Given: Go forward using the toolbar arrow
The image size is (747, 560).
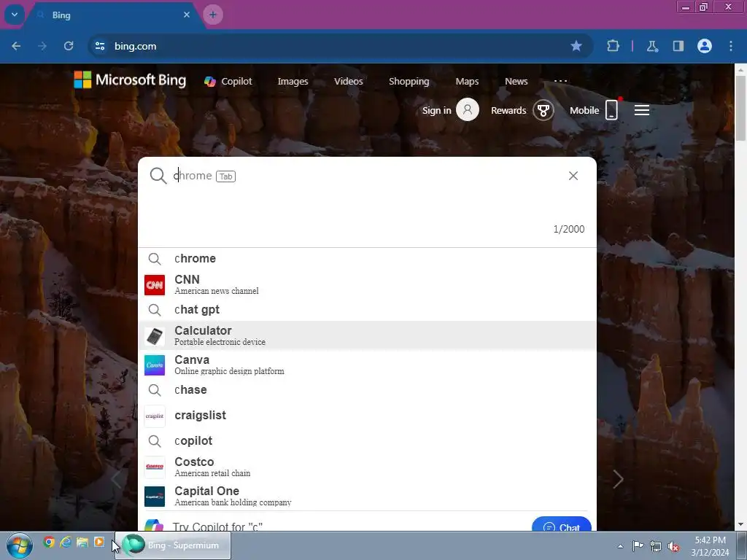Looking at the screenshot, I should 42,46.
